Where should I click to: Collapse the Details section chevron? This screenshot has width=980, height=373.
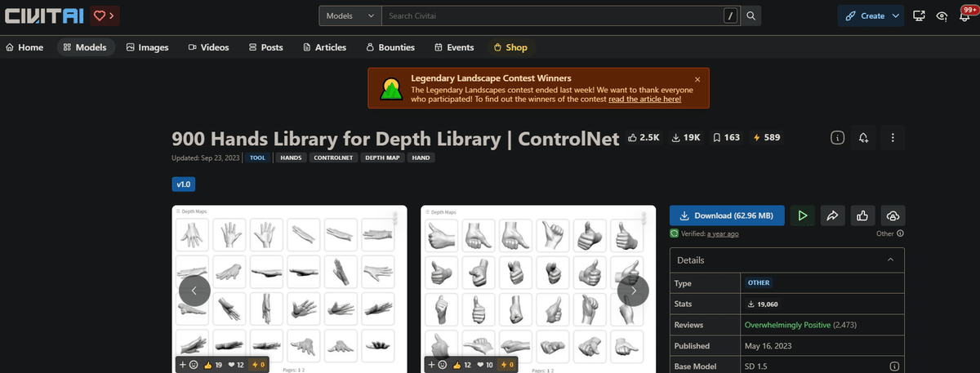point(890,260)
